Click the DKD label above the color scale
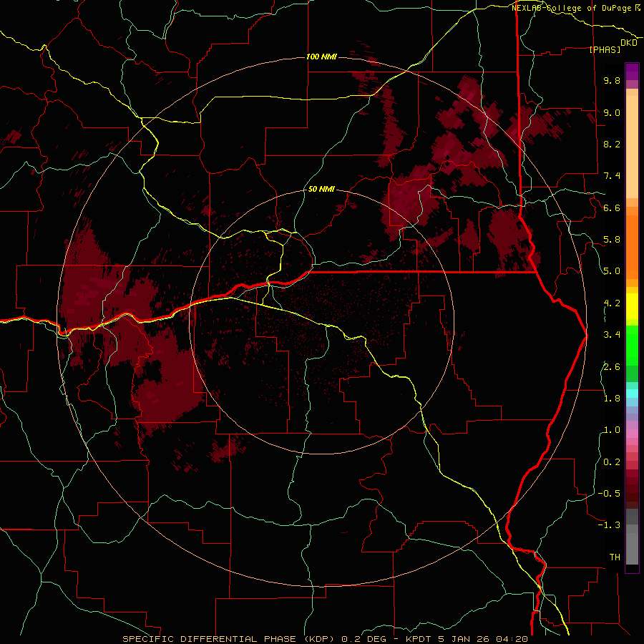The height and width of the screenshot is (644, 644). (x=629, y=43)
